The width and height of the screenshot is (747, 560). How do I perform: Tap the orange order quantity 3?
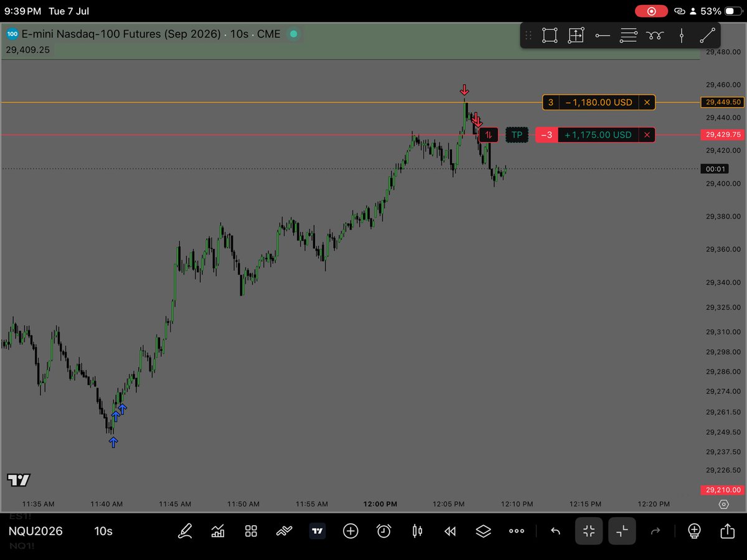(x=551, y=102)
